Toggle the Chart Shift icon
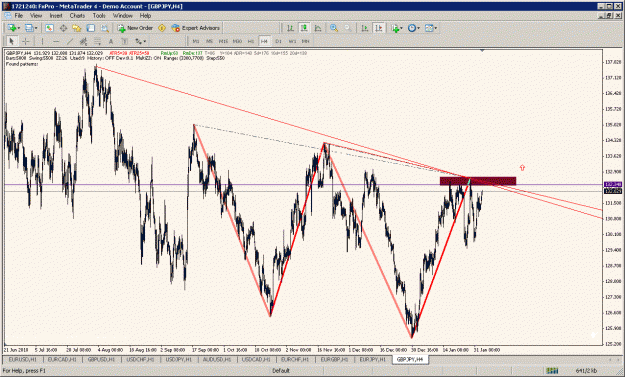 378,28
